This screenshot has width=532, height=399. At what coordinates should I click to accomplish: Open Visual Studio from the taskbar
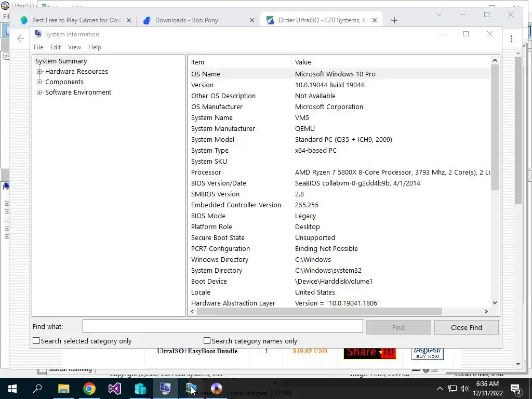pos(114,389)
